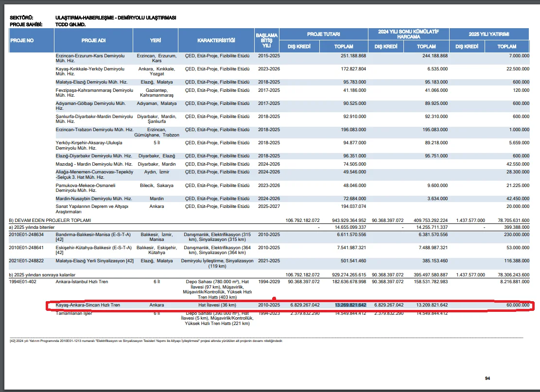Click the 60.000.000 value in the highlighted row
Image resolution: width=540 pixels, height=392 pixels.
pyautogui.click(x=516, y=305)
